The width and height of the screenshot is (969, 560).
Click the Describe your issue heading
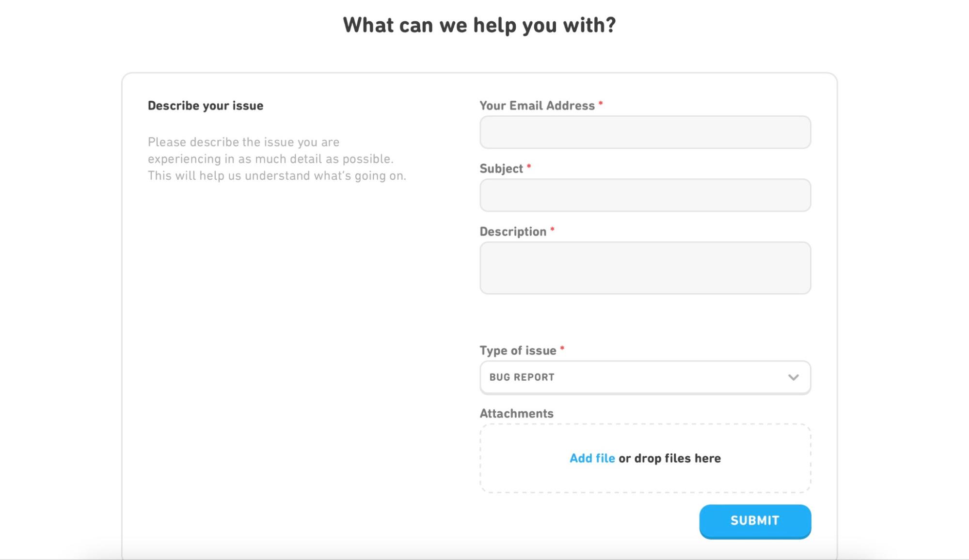tap(205, 105)
